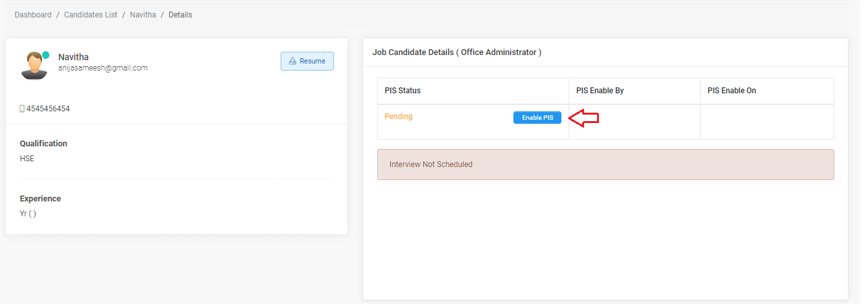
Task: Click the orange Pending status text
Action: click(x=399, y=117)
